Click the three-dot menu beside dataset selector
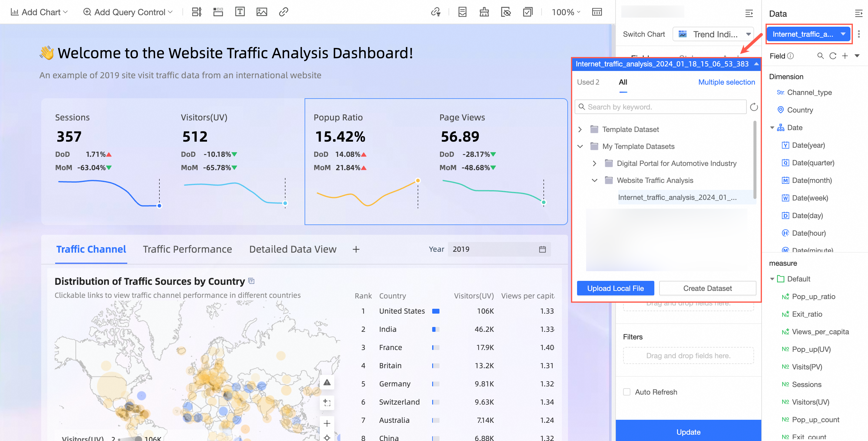Viewport: 868px width, 441px height. 859,34
